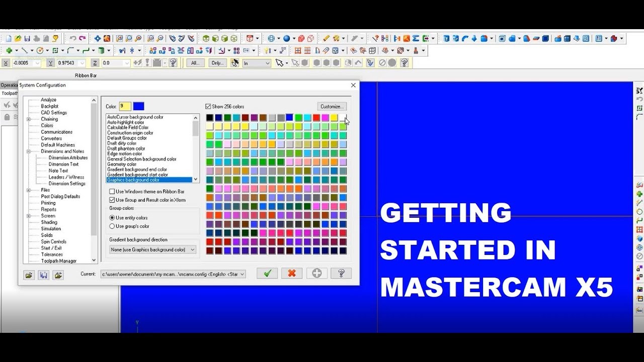Open the 'In' selection mode dropdown
The image size is (644, 362).
pyautogui.click(x=257, y=63)
